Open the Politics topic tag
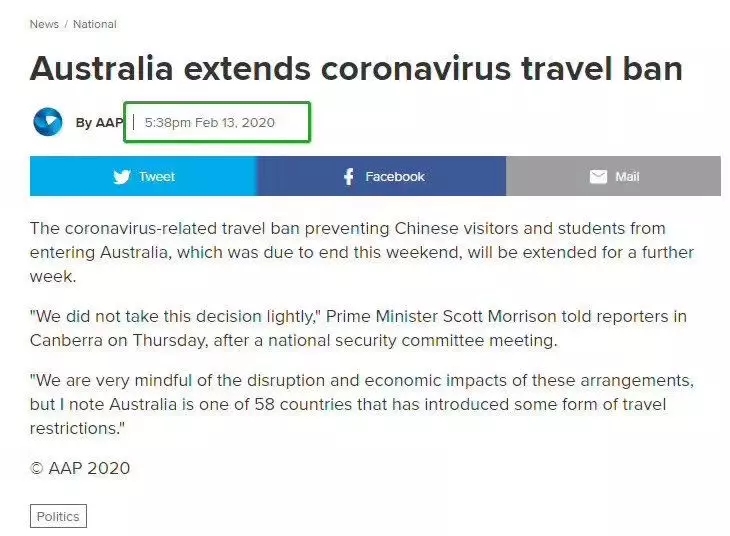The image size is (730, 536). coord(58,516)
